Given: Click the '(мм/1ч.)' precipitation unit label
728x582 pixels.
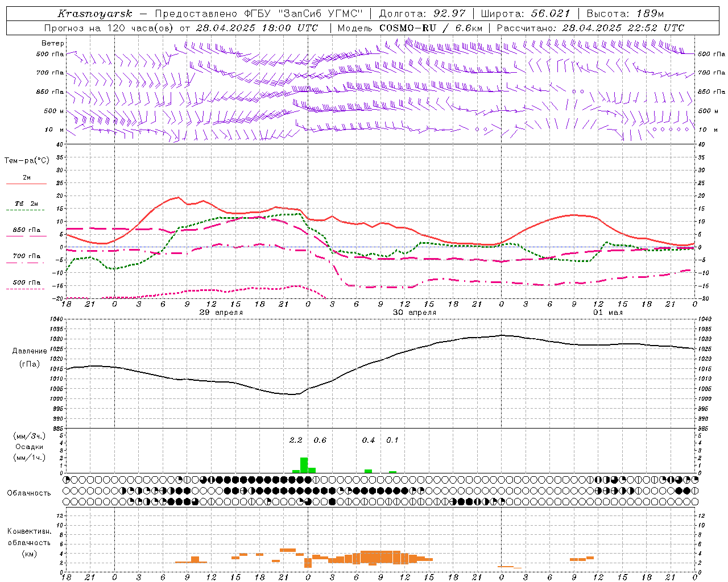Looking at the screenshot, I should click(30, 458).
